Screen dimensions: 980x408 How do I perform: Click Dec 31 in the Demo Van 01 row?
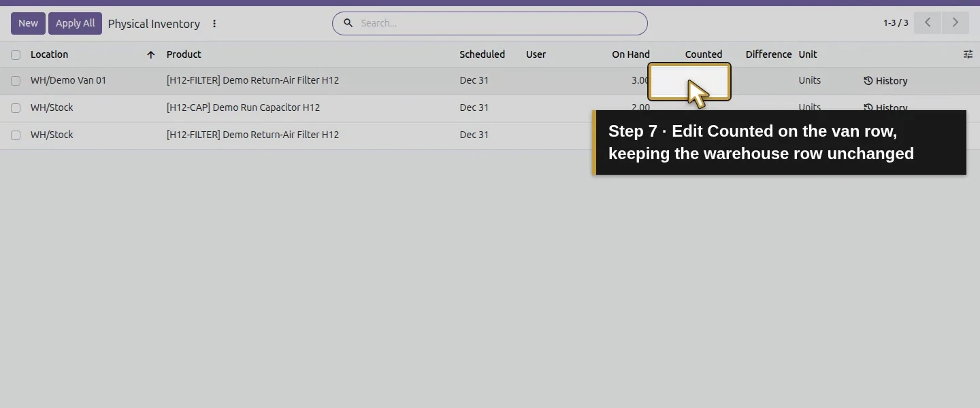point(474,80)
